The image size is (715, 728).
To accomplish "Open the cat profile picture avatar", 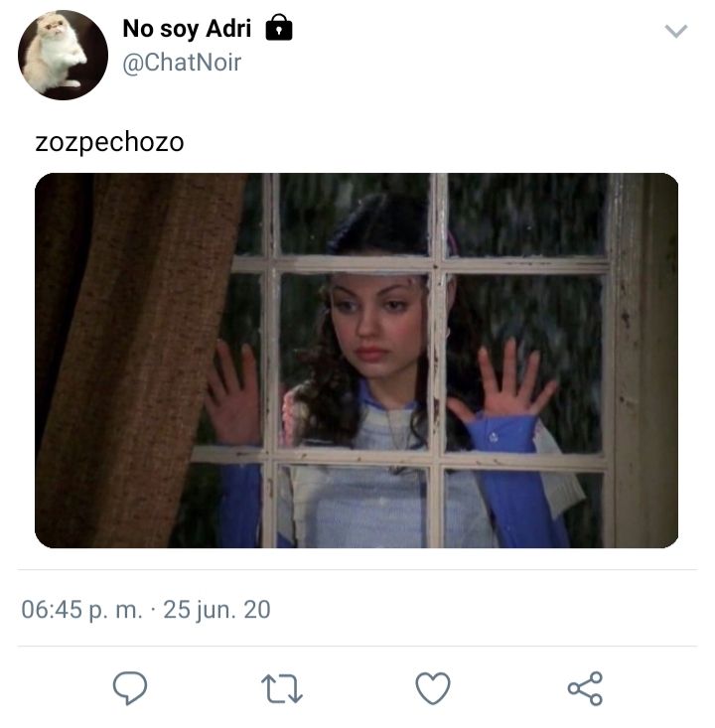I will point(63,55).
